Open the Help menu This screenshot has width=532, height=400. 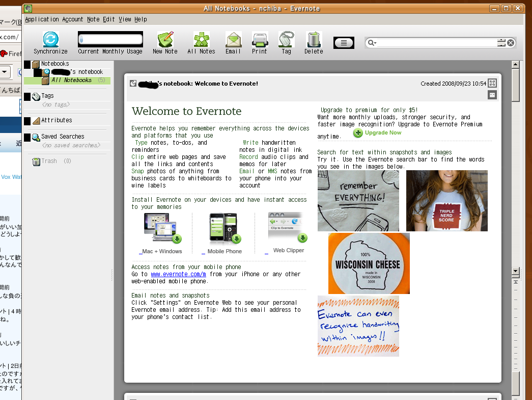click(x=141, y=19)
